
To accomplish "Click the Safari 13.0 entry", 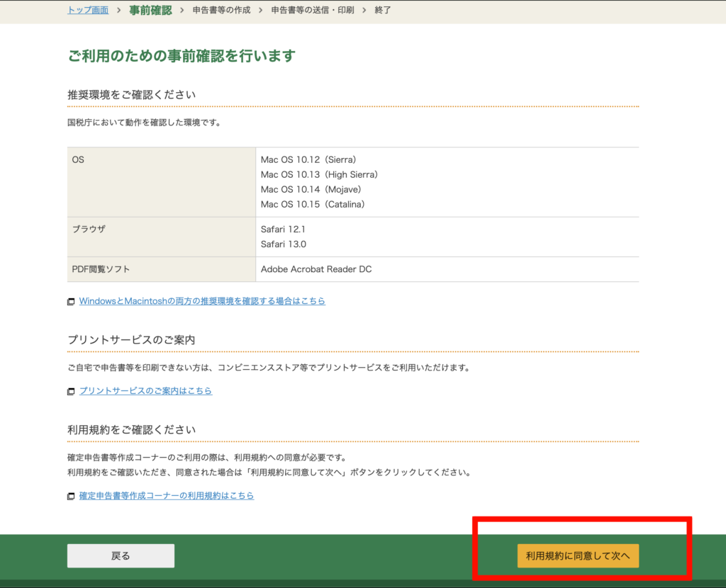I will click(284, 244).
